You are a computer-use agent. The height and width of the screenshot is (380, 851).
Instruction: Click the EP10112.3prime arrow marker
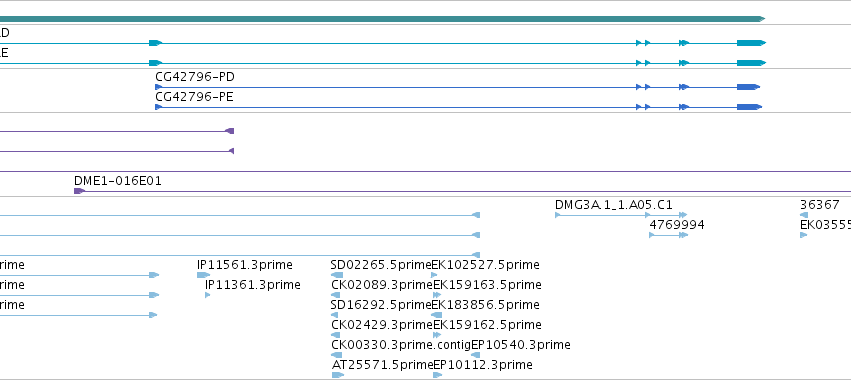click(437, 375)
